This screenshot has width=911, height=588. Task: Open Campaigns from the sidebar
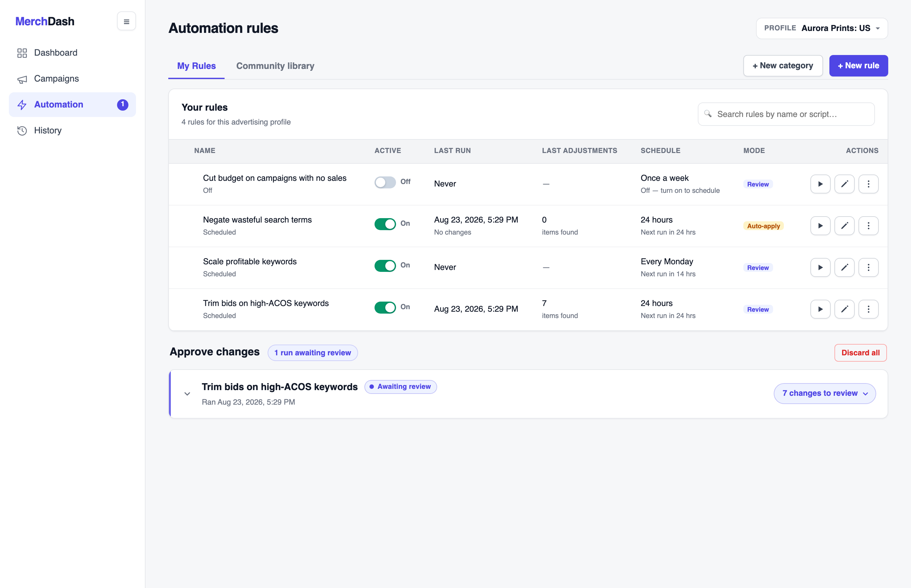pyautogui.click(x=72, y=79)
